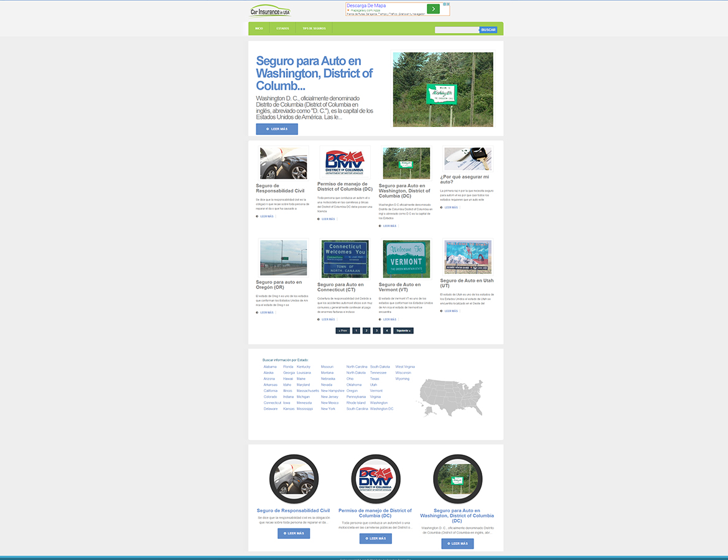Close the ad via its X icon

pos(447,4)
